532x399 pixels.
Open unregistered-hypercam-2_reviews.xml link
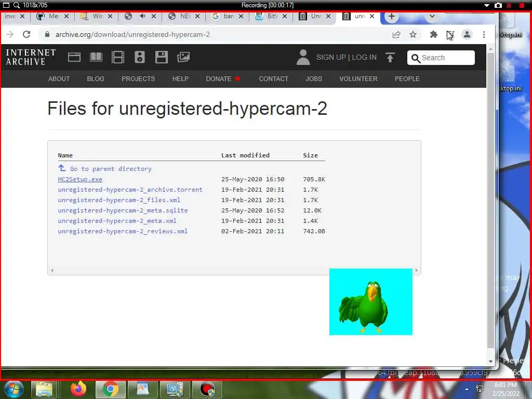(123, 231)
